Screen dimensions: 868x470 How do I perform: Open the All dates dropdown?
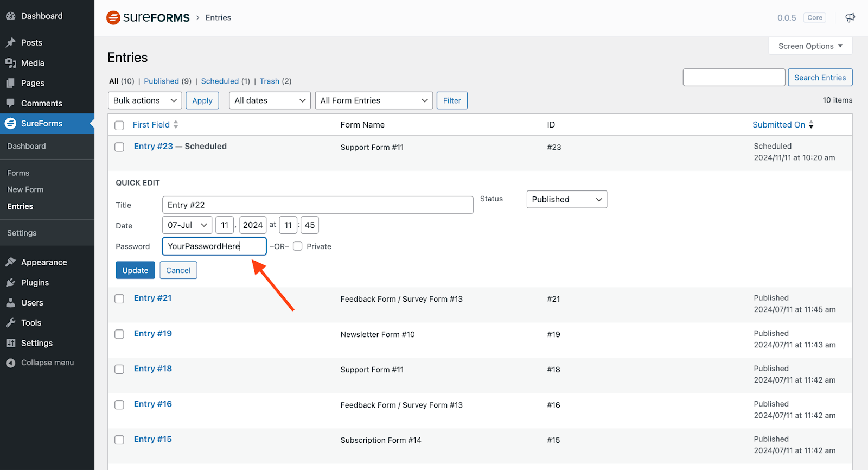tap(270, 100)
